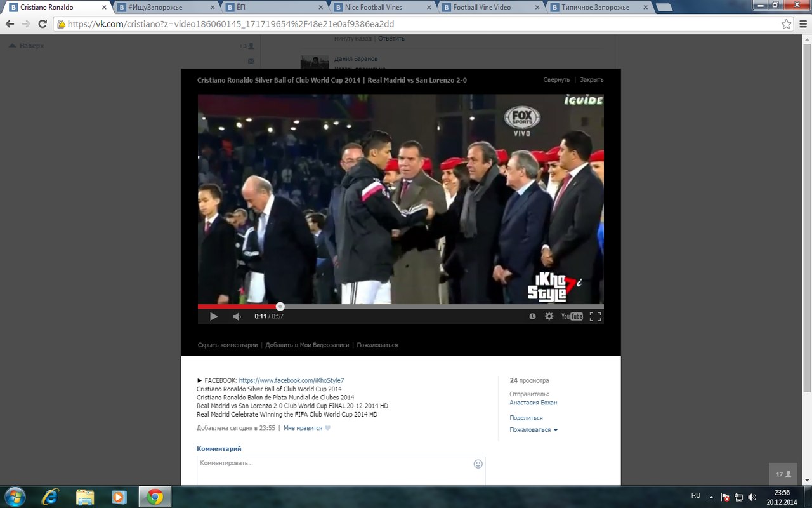Click into the comment text field
The image size is (812, 508).
tap(341, 471)
